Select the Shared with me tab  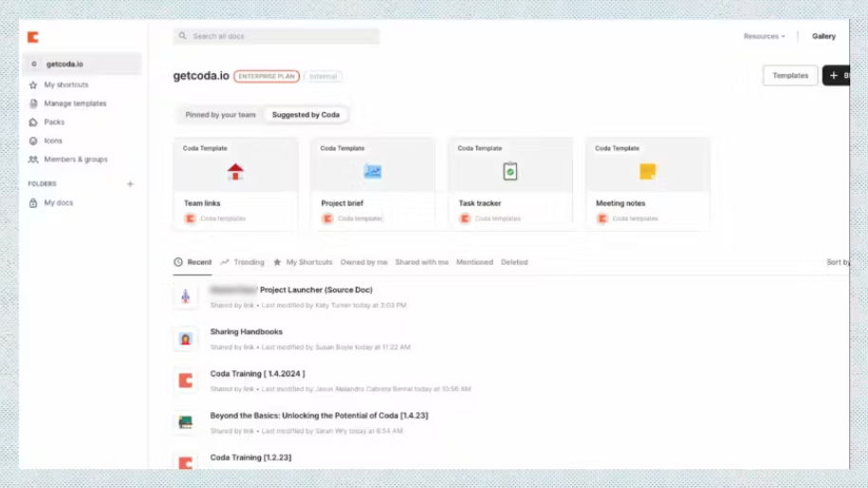(422, 262)
